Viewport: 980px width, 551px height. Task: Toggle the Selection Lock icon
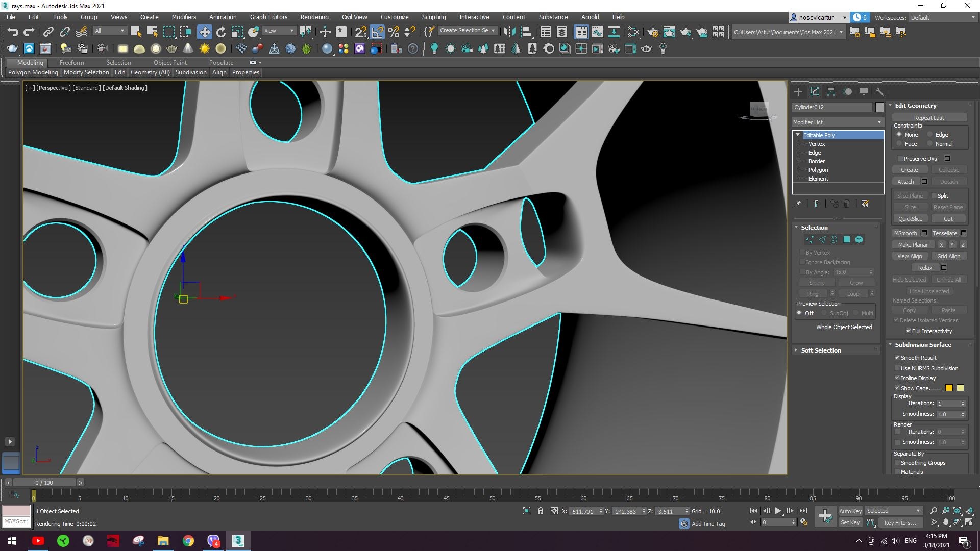(x=541, y=511)
